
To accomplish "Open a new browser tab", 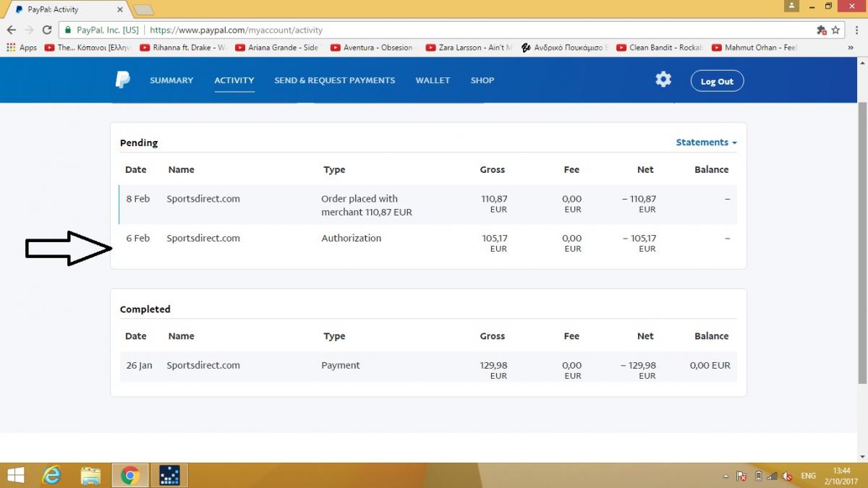I will tap(144, 9).
